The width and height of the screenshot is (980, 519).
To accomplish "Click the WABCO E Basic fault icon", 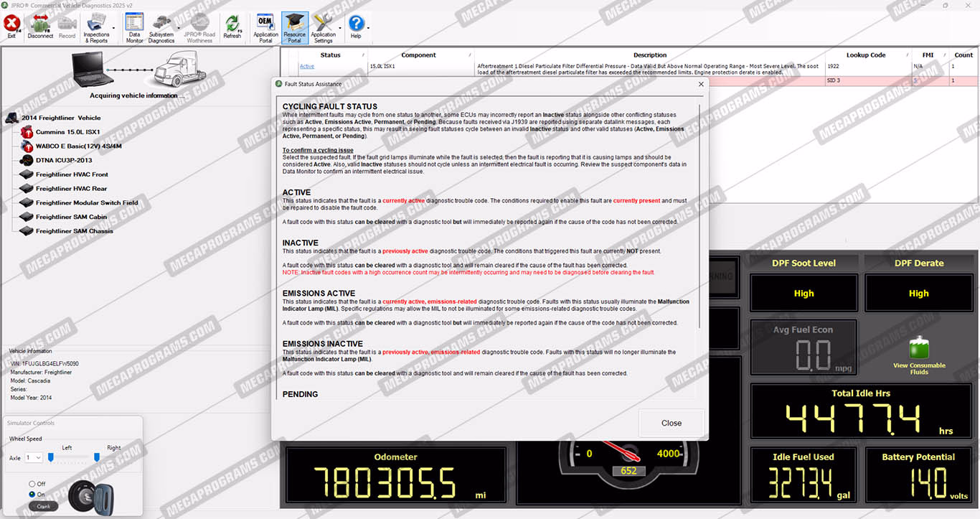I will [27, 146].
